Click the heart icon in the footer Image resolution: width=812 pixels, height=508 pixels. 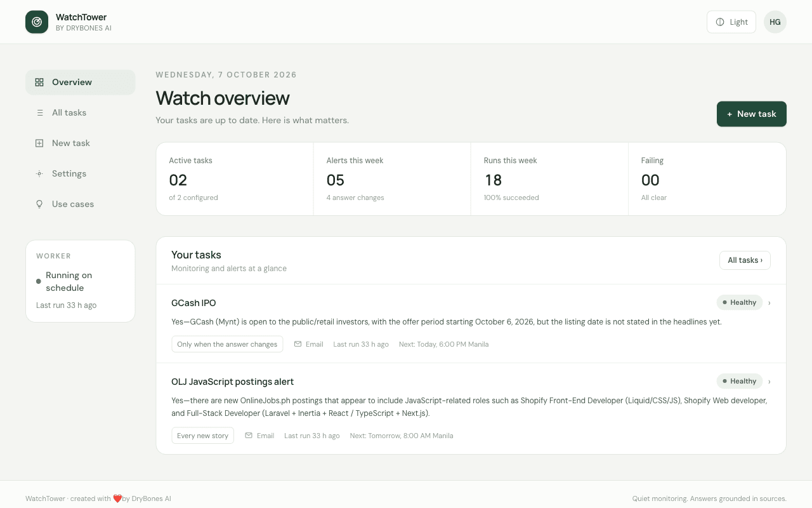(117, 498)
